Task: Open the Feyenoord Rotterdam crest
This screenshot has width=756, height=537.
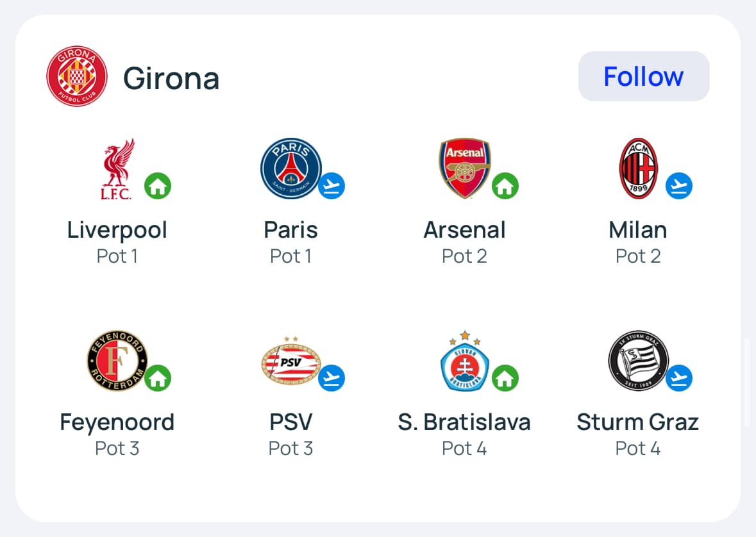Action: pyautogui.click(x=117, y=361)
